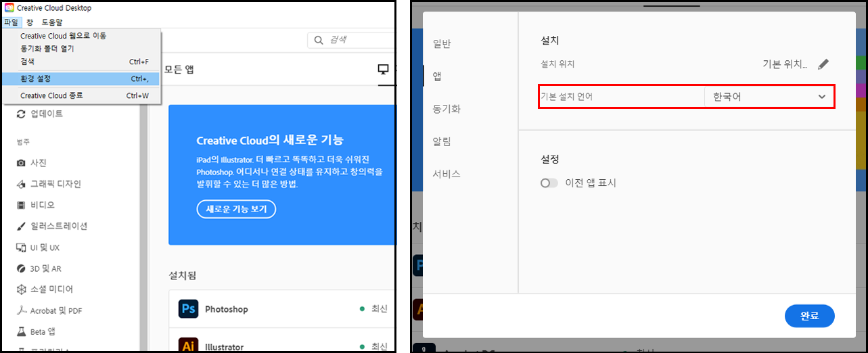Click the 업데이트 refresh icon in sidebar
This screenshot has width=868, height=353.
tap(21, 114)
